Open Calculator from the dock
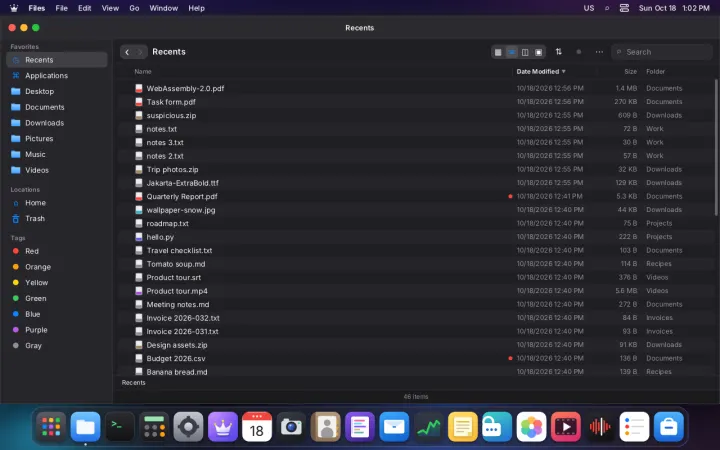The image size is (720, 450). pyautogui.click(x=154, y=427)
